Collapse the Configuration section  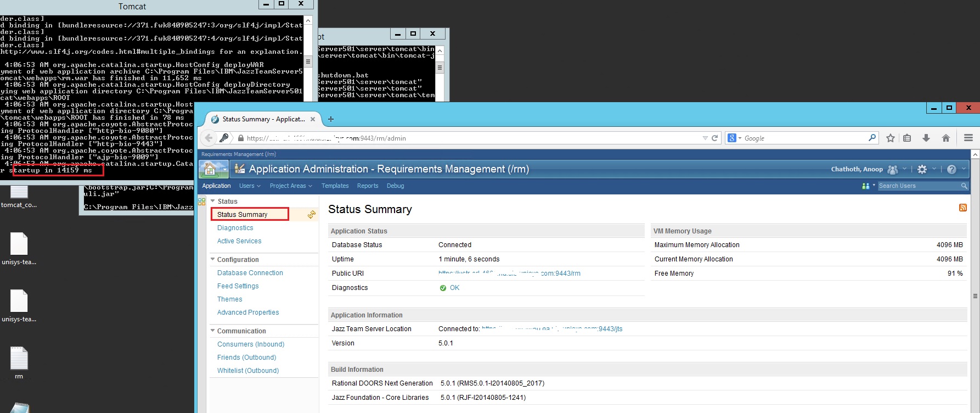coord(213,259)
